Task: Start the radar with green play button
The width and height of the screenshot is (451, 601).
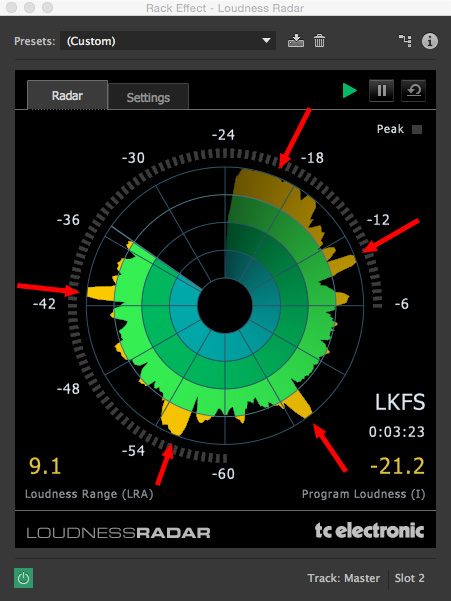Action: point(349,91)
